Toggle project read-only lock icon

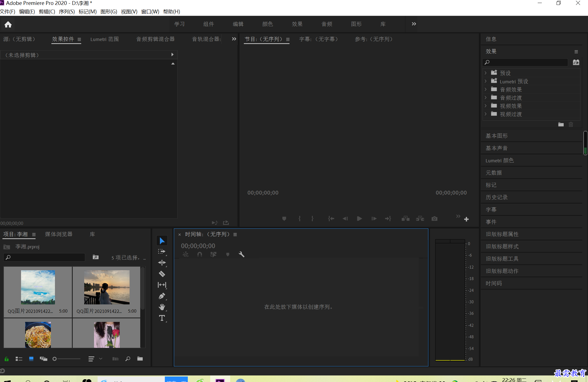pyautogui.click(x=7, y=359)
